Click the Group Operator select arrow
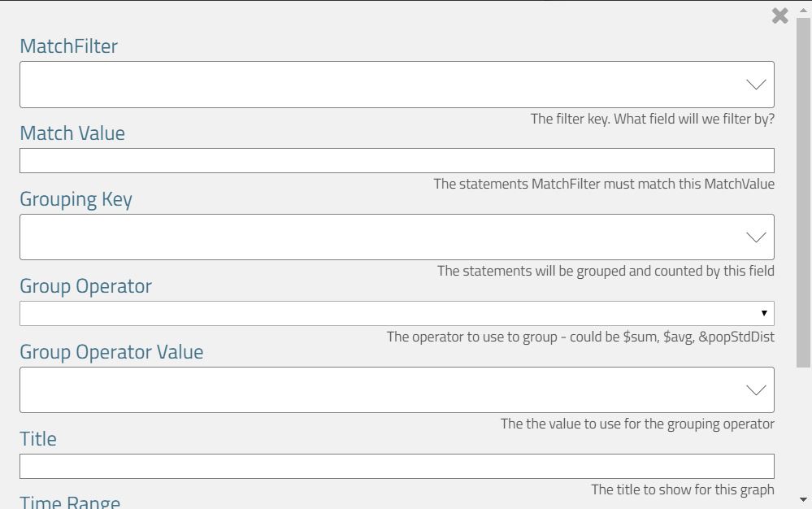The image size is (812, 509). [x=764, y=313]
